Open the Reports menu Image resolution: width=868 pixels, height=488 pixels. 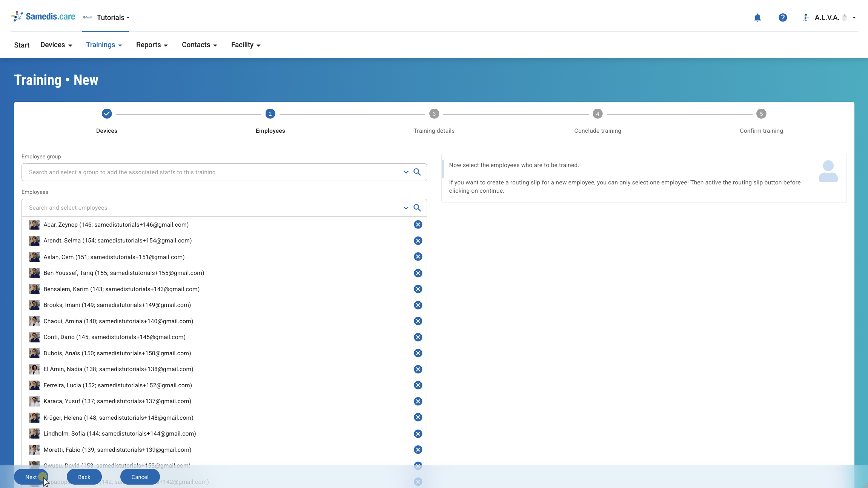click(x=152, y=45)
